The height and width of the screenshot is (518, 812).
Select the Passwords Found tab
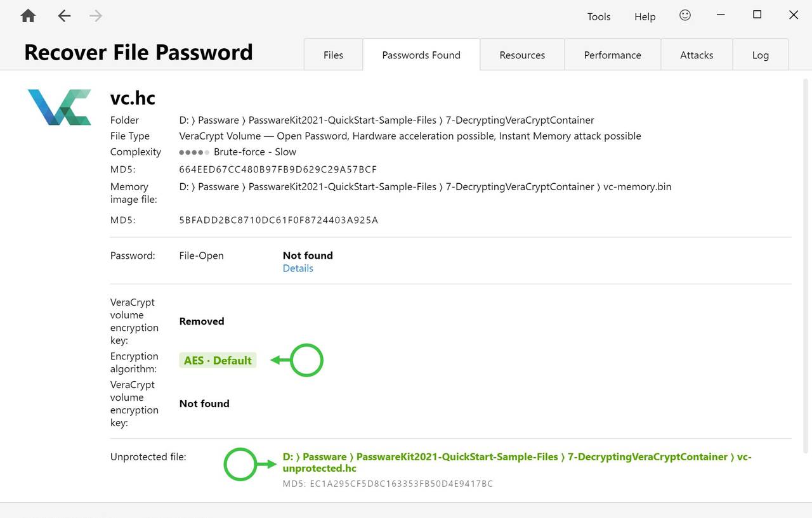pyautogui.click(x=421, y=55)
